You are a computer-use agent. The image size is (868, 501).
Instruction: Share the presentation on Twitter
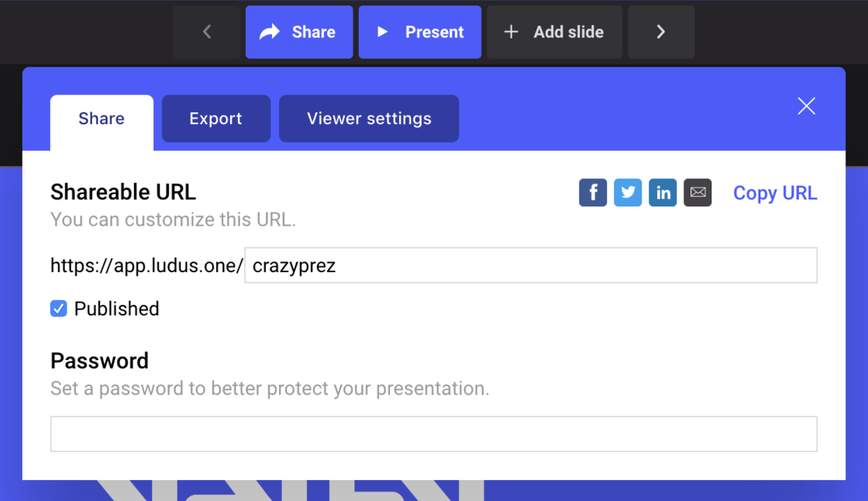coord(628,192)
